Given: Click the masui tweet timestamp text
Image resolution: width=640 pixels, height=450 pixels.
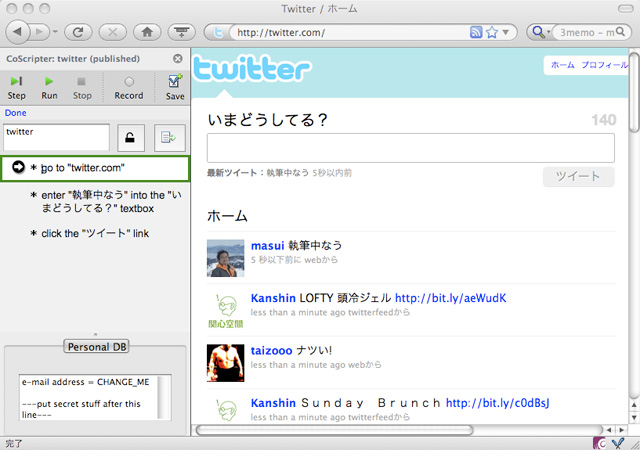Looking at the screenshot, I should click(x=294, y=260).
